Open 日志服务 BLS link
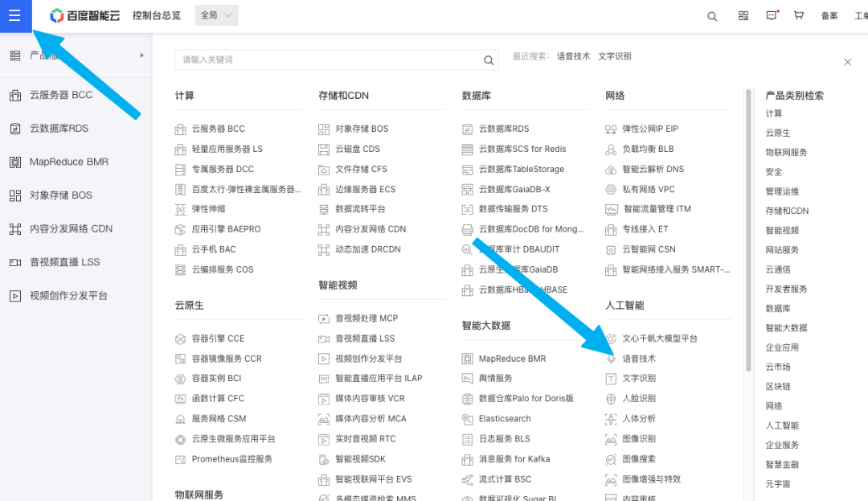 point(504,439)
